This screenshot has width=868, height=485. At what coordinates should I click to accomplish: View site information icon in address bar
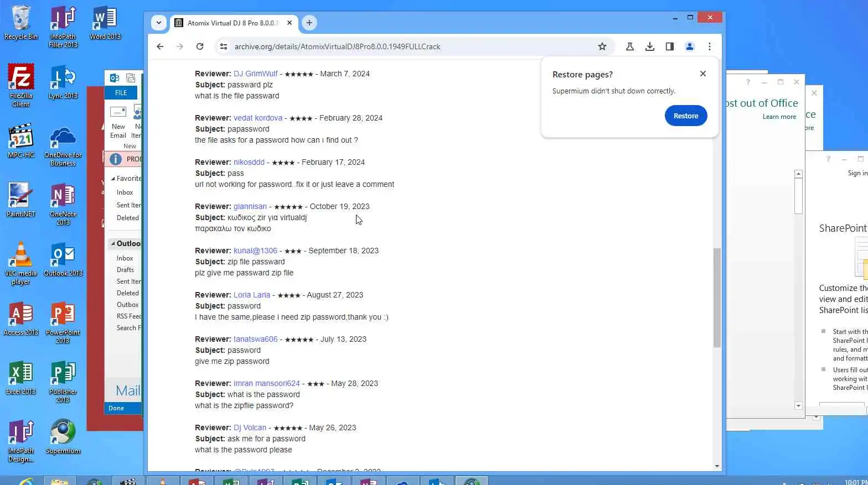224,46
